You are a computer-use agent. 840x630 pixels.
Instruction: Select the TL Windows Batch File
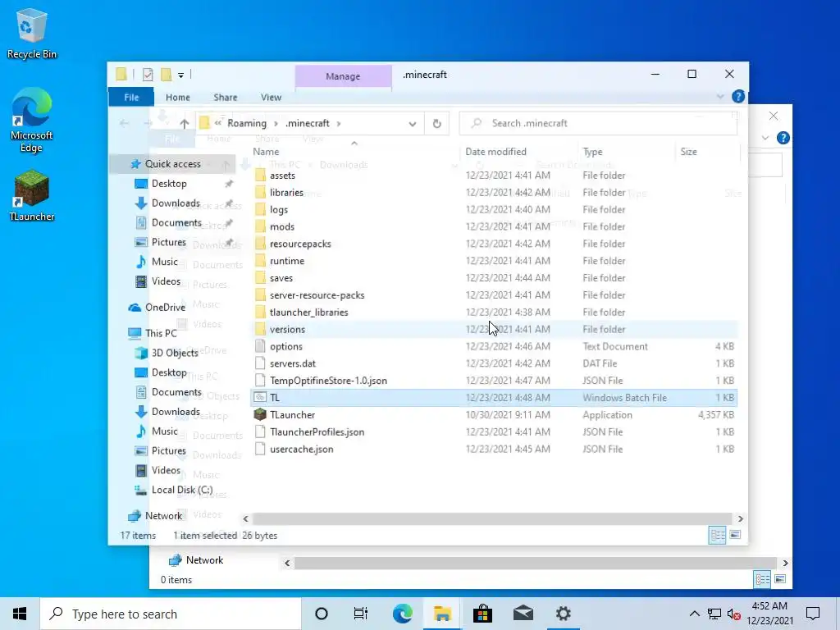495,398
